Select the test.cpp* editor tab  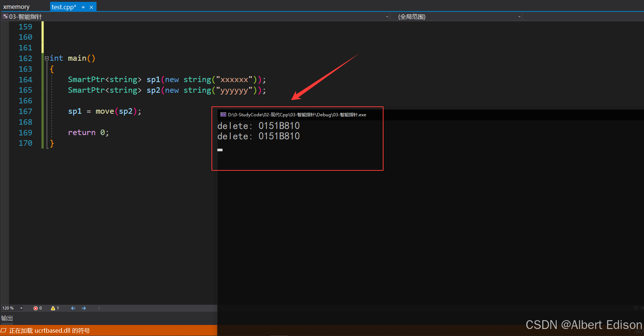64,7
